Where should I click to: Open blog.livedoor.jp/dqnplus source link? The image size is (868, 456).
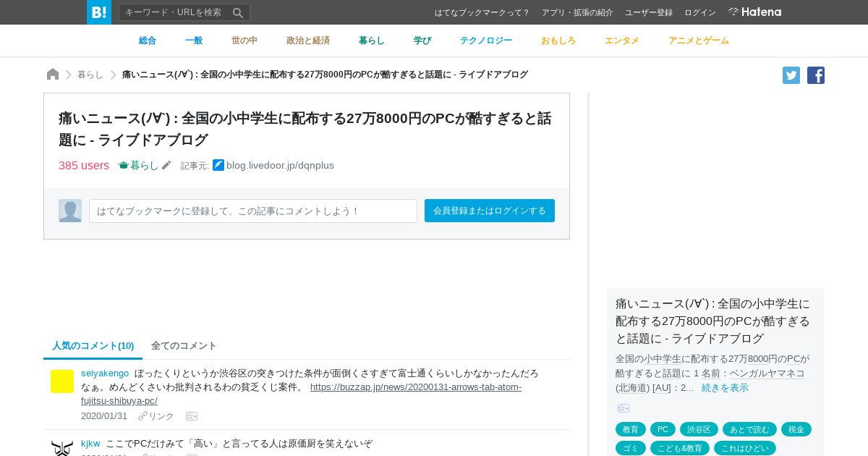(280, 165)
